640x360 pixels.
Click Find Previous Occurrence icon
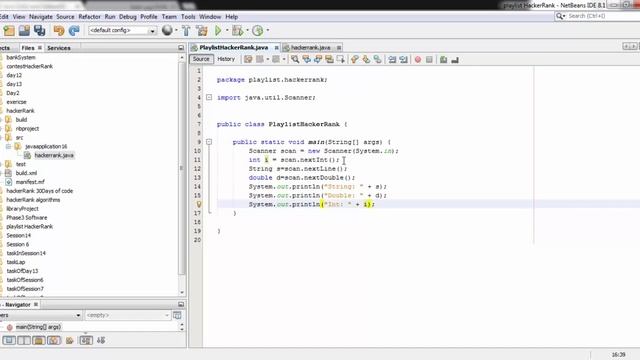(306, 60)
